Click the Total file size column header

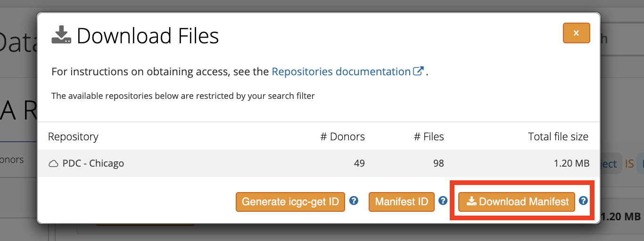point(558,137)
